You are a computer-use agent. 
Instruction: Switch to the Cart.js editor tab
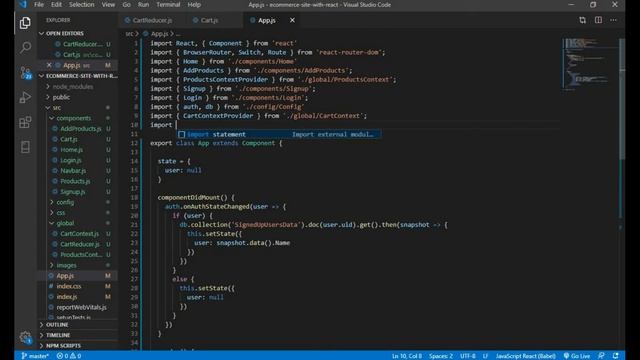pyautogui.click(x=209, y=20)
